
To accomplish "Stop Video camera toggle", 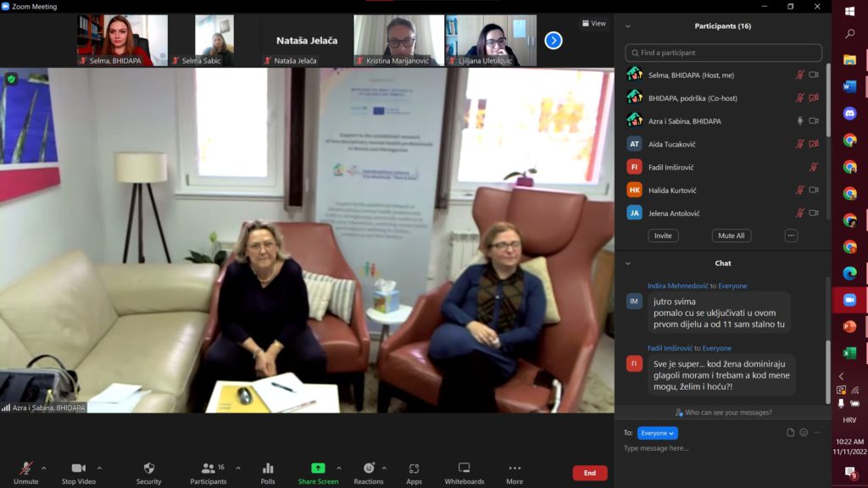I will point(79,469).
